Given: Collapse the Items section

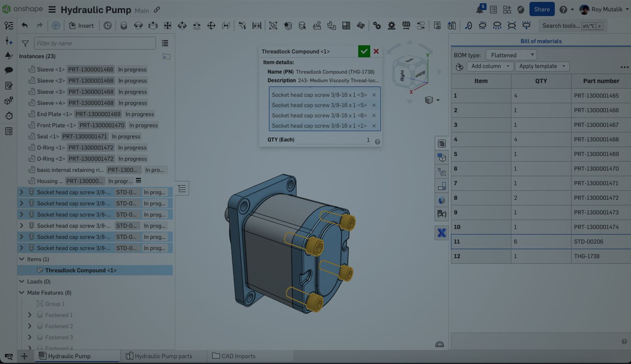Looking at the screenshot, I should coord(22,259).
